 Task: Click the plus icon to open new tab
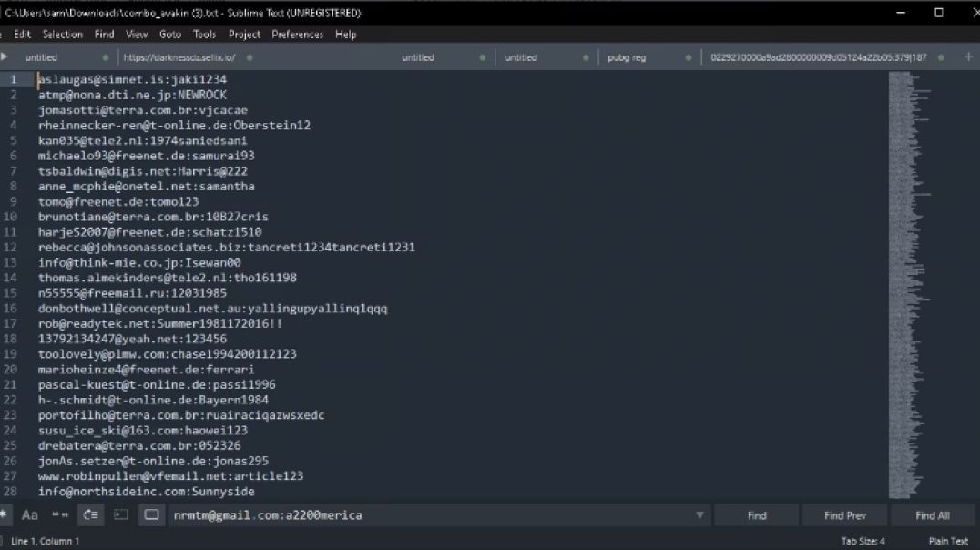pos(968,56)
